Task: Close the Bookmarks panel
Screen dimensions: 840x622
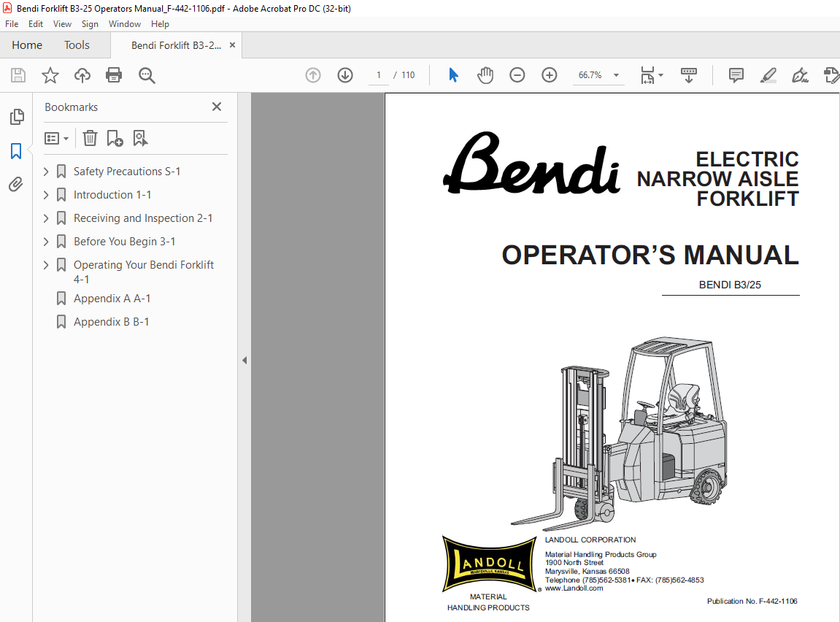Action: click(217, 107)
